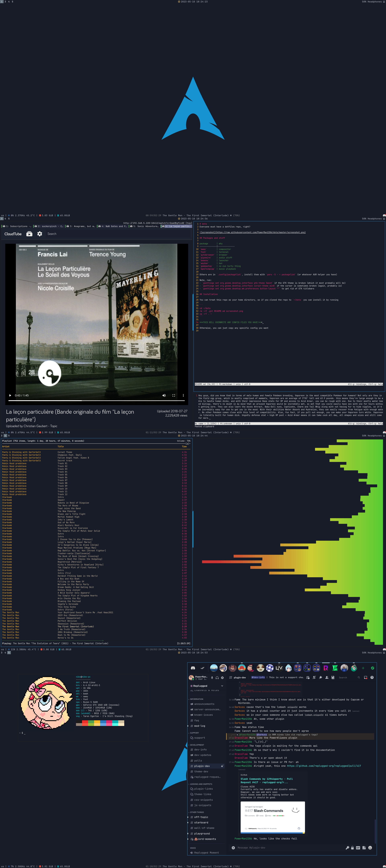This screenshot has height=868, width=386.
Task: Open Discord inbox icon
Action: coord(365,677)
